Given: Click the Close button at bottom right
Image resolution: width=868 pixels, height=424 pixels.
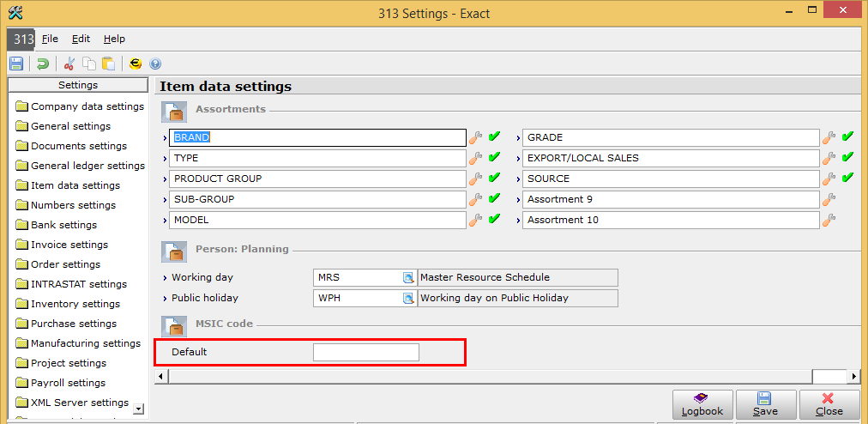Looking at the screenshot, I should tap(829, 403).
